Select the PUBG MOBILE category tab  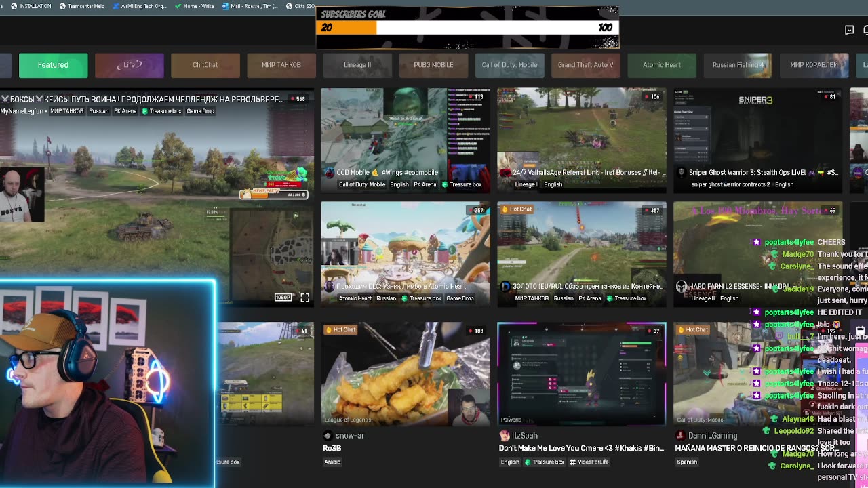tap(433, 65)
